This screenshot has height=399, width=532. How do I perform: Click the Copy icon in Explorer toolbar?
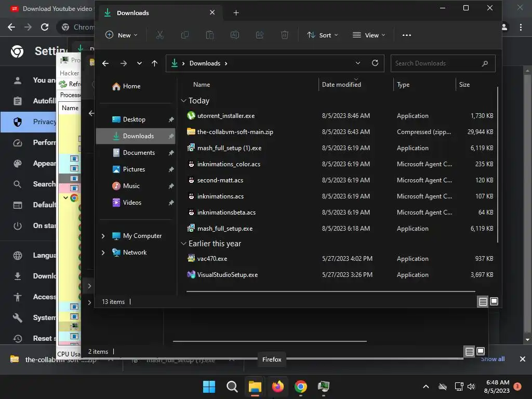point(185,35)
